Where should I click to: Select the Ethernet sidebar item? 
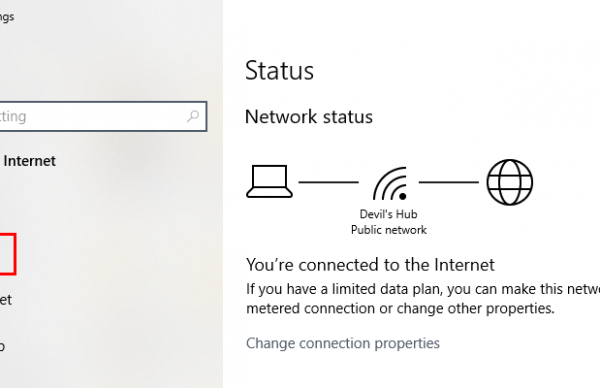tap(6, 300)
